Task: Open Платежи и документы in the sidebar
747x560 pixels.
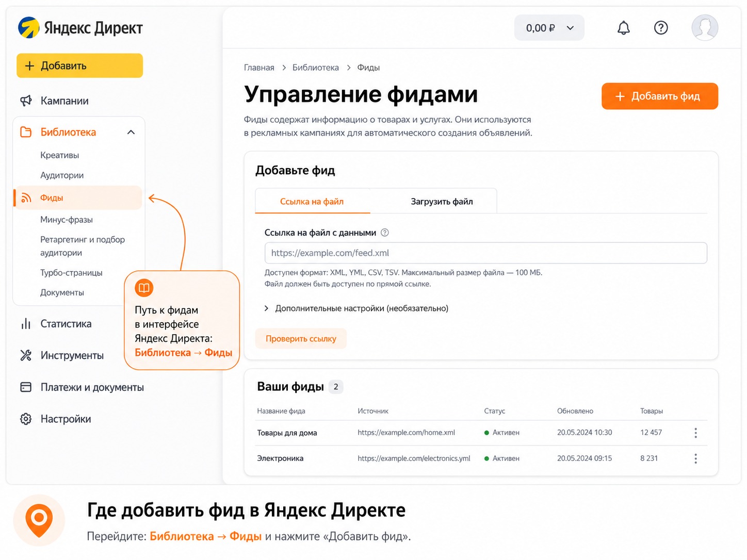Action: [92, 387]
